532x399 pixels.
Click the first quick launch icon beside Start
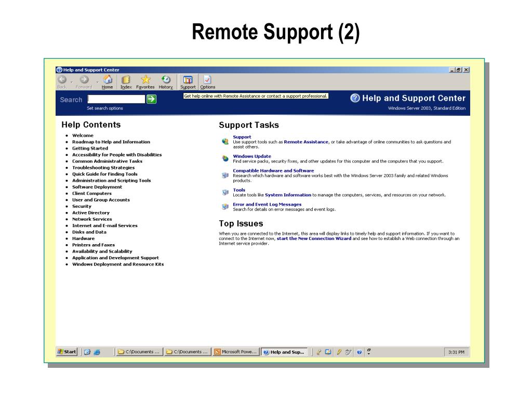click(x=87, y=352)
